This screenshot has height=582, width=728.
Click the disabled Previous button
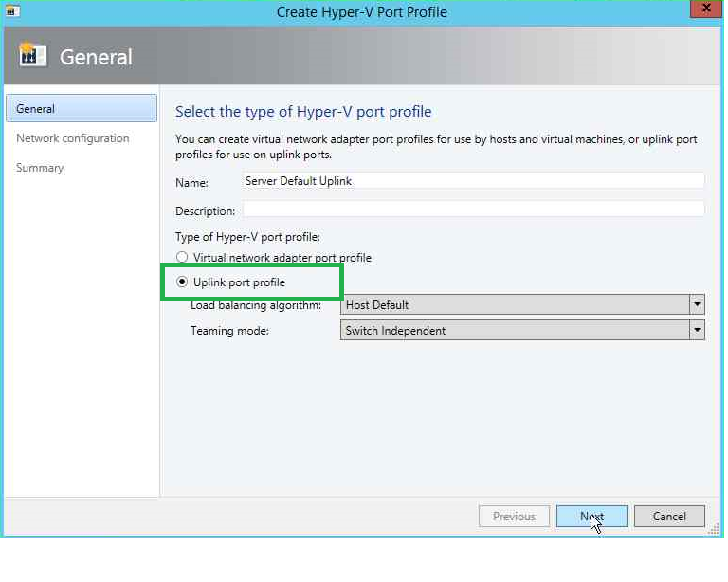[x=514, y=516]
